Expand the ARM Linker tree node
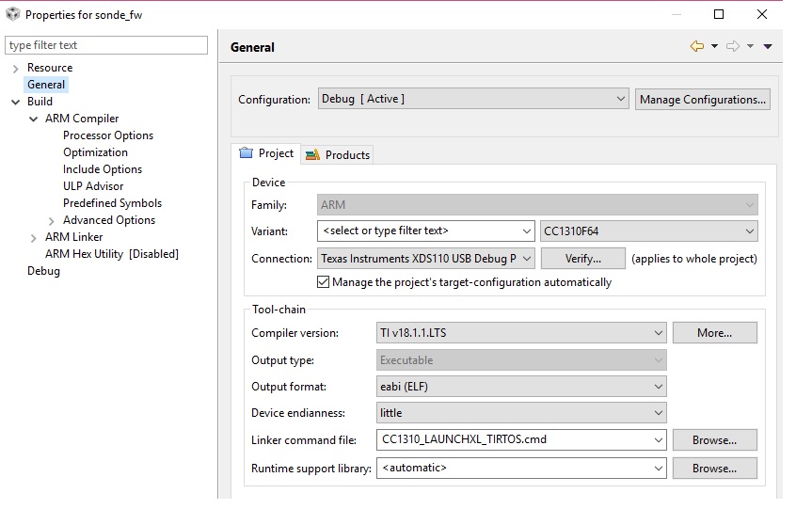The image size is (812, 525). [x=34, y=237]
